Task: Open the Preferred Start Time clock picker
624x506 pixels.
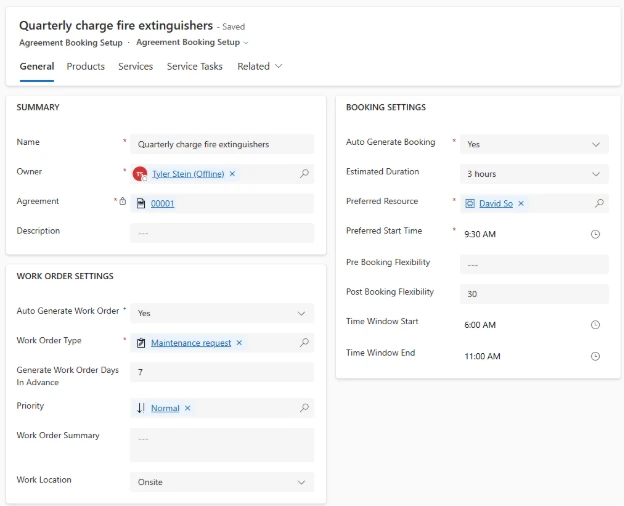Action: tap(595, 234)
